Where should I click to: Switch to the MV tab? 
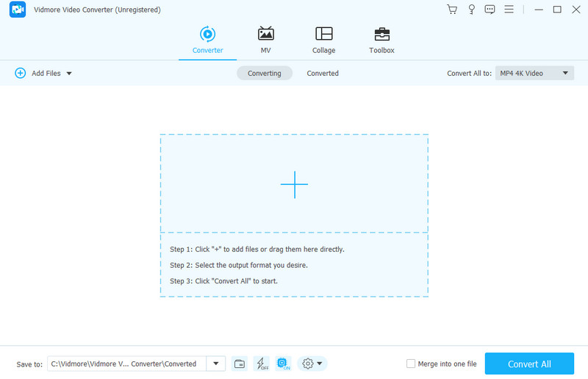[x=265, y=40]
